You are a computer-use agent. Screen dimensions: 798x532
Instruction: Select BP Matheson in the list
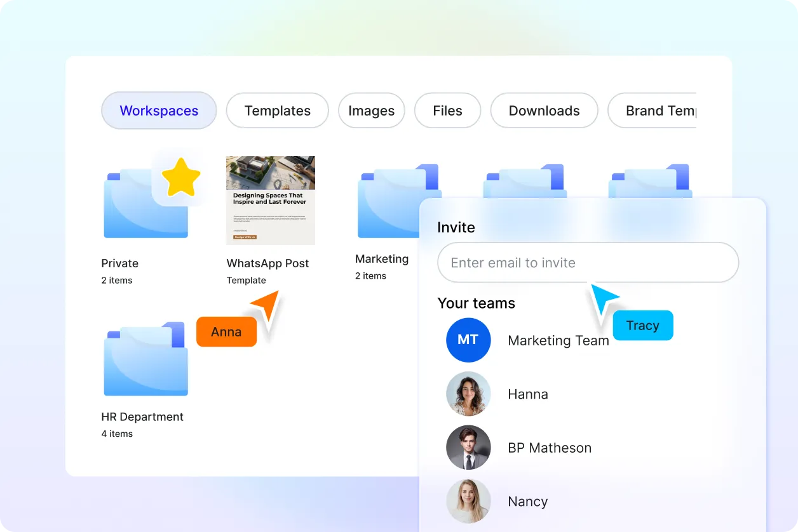[x=550, y=448]
